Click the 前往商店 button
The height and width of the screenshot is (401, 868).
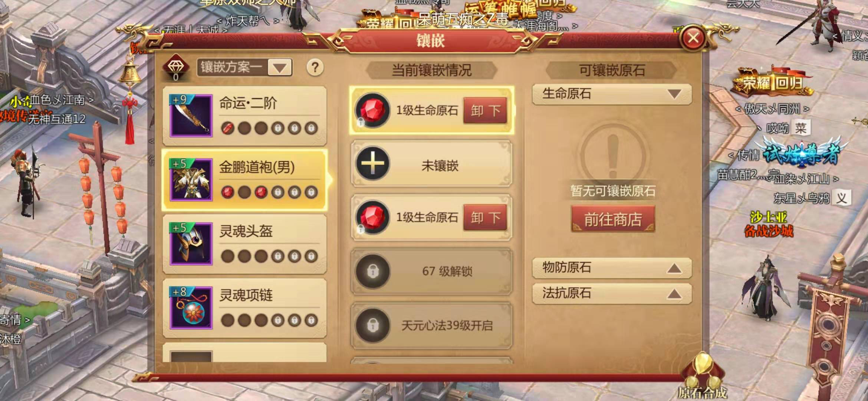coord(613,219)
